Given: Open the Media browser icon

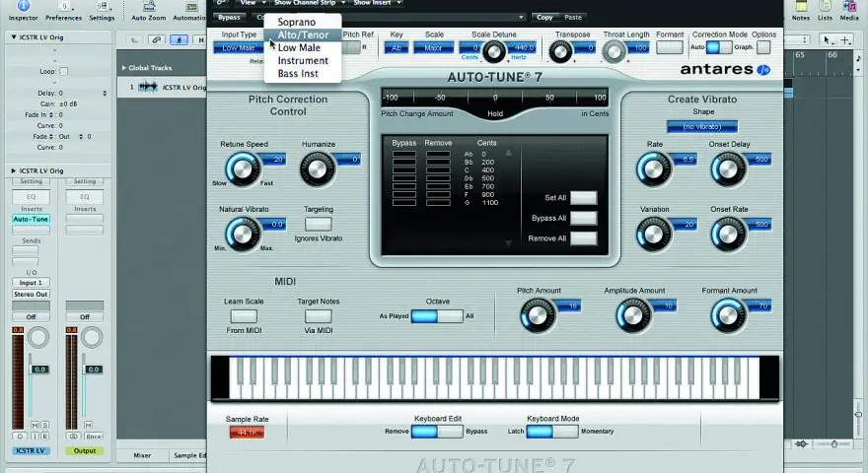Looking at the screenshot, I should 849,6.
